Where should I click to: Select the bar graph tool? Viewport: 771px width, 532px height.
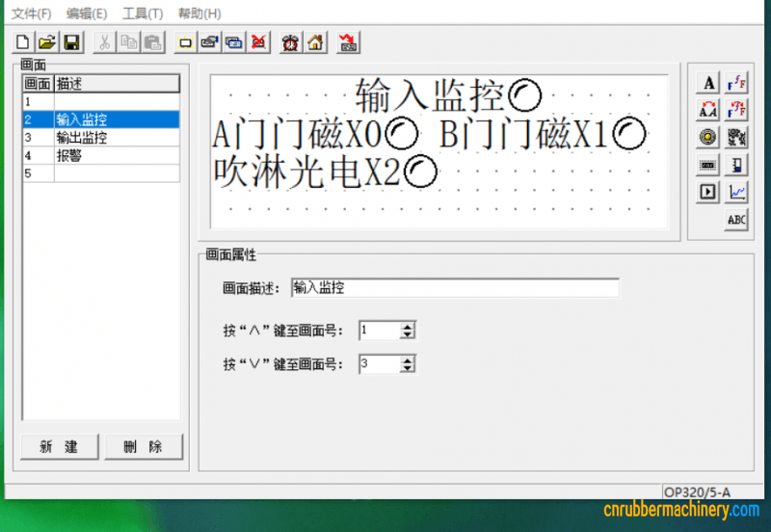click(736, 165)
